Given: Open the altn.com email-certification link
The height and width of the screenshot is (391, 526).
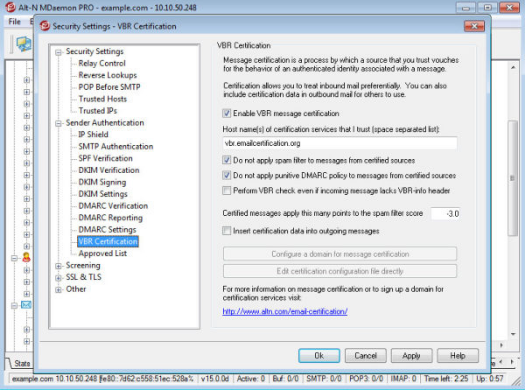Looking at the screenshot, I should [285, 312].
